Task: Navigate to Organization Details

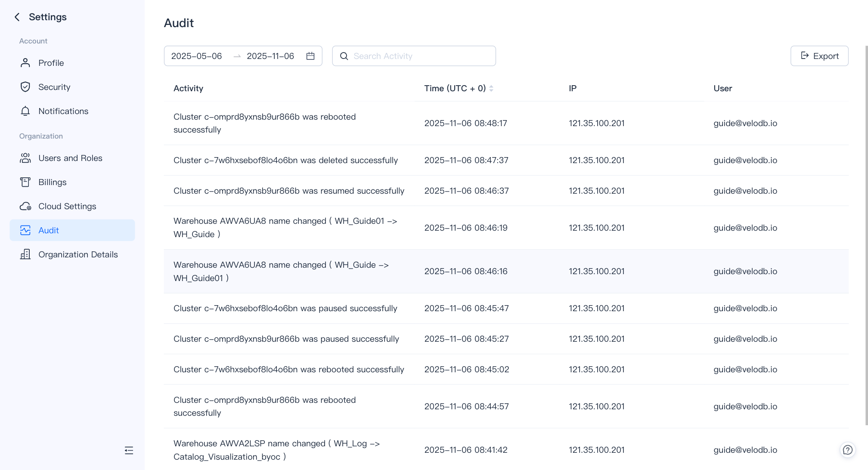Action: pos(78,254)
